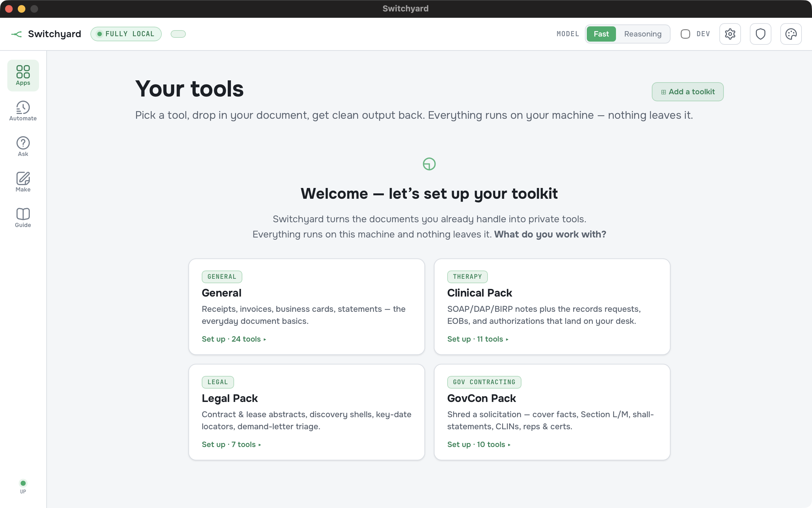812x508 pixels.
Task: Minimize the Switchyard window
Action: (22, 9)
